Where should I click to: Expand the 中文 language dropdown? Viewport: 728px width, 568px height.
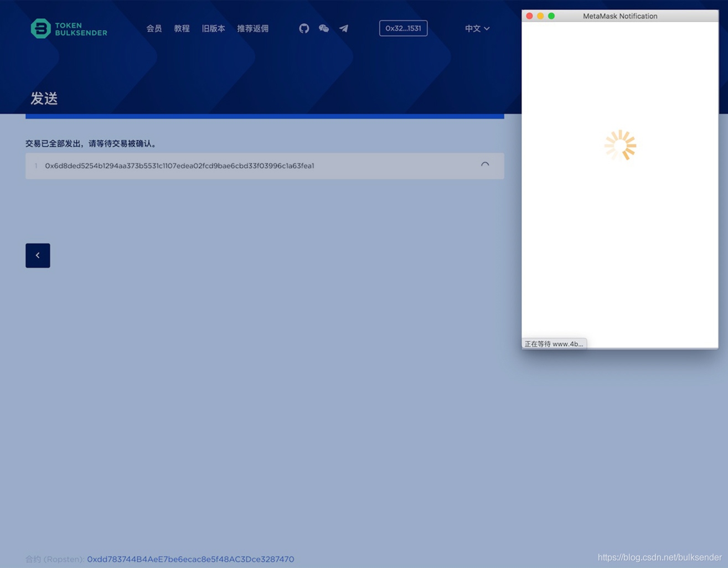[477, 28]
